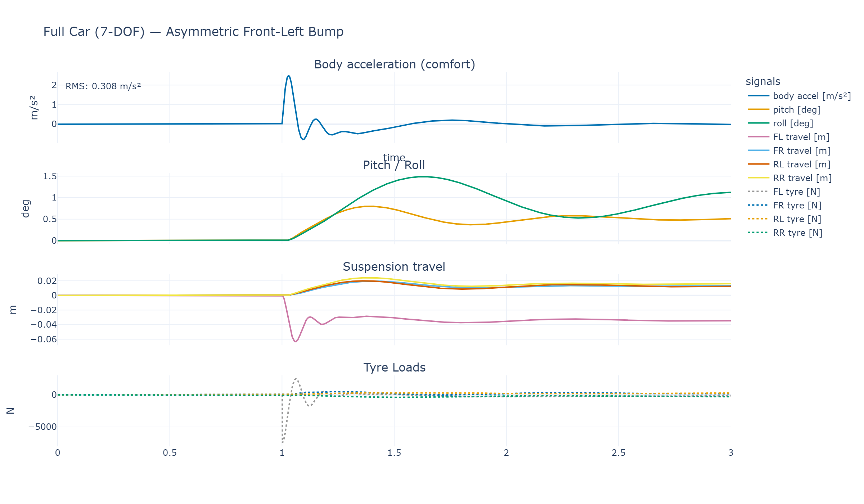Viewport: 864px width, 504px height.
Task: Click the RMS: 0.308 m/s² annotation
Action: point(103,86)
